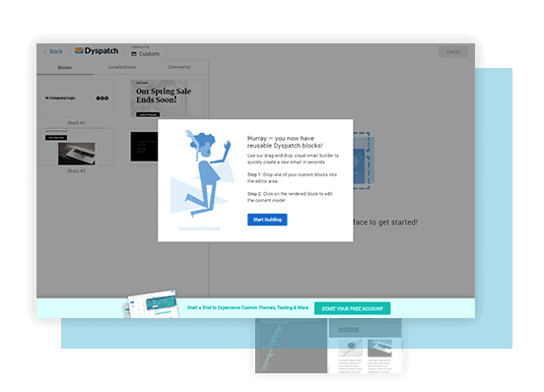Switch to the Blocks tab
Image resolution: width=544 pixels, height=392 pixels.
click(x=64, y=67)
